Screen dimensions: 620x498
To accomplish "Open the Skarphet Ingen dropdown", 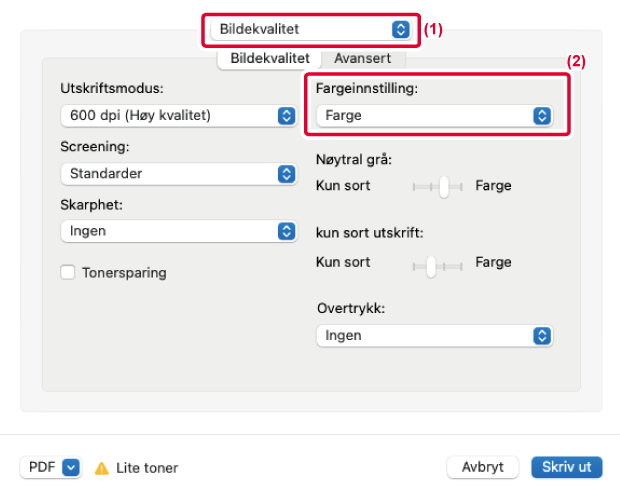I will [x=178, y=231].
